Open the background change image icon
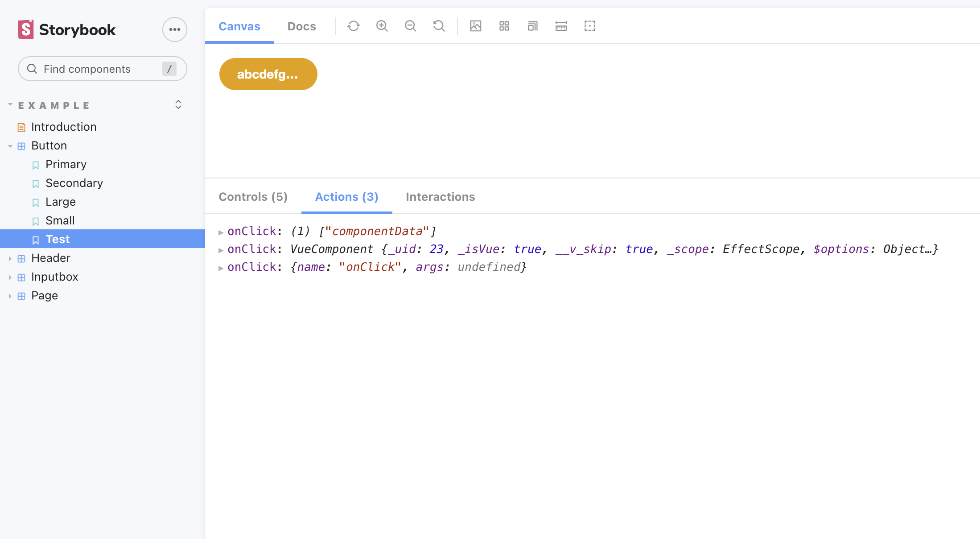The height and width of the screenshot is (539, 980). [x=476, y=26]
